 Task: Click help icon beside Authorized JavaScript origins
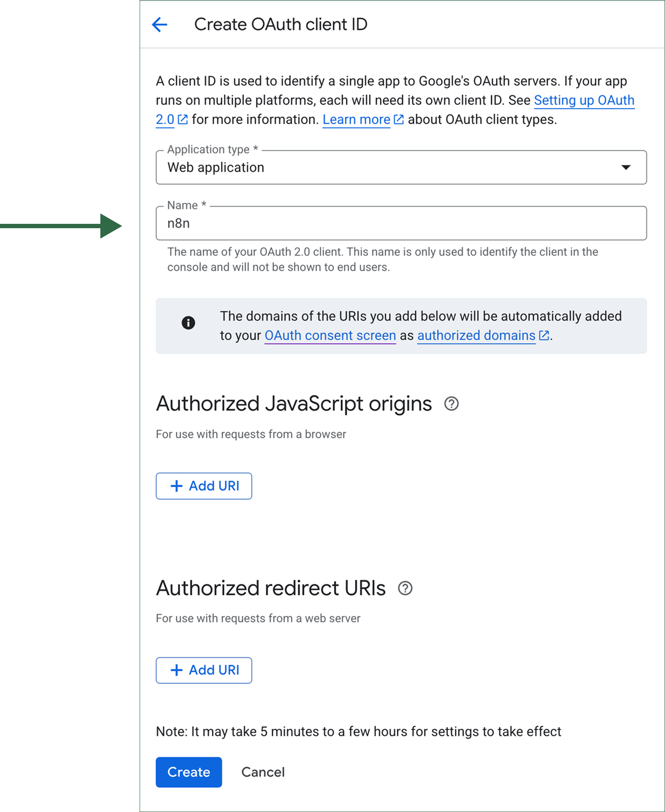[451, 404]
